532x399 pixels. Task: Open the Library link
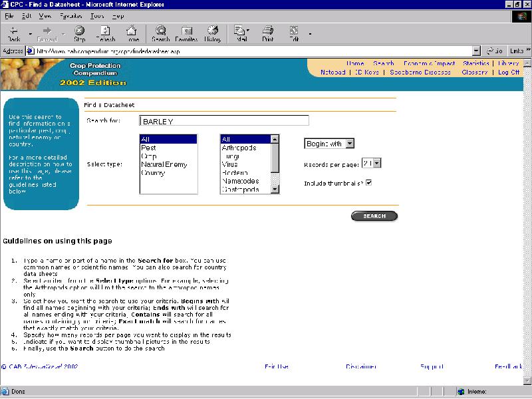tap(508, 63)
